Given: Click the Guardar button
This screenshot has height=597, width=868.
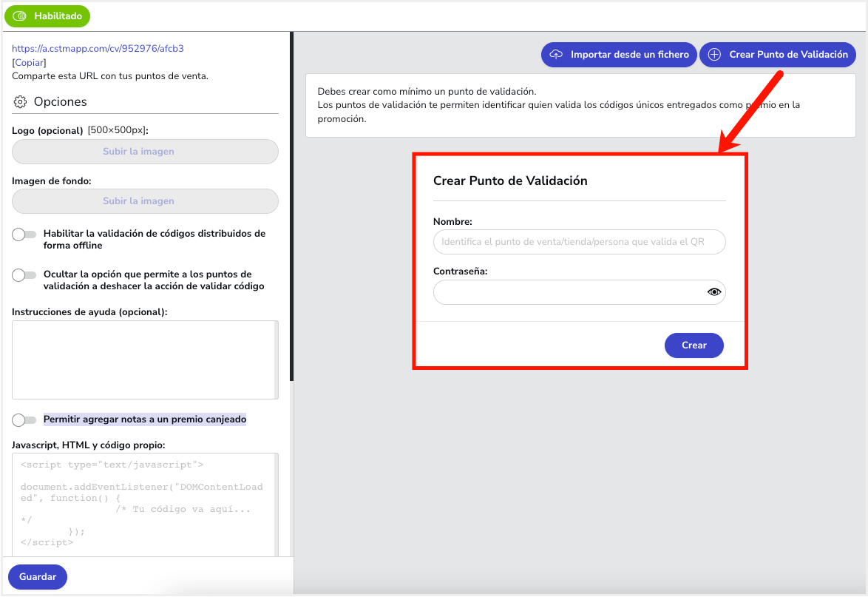Looking at the screenshot, I should [x=38, y=577].
